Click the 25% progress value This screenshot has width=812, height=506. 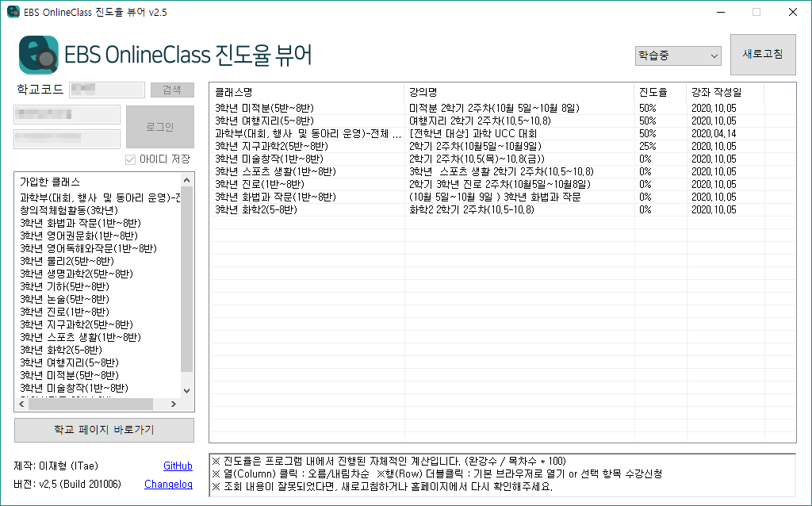click(647, 146)
